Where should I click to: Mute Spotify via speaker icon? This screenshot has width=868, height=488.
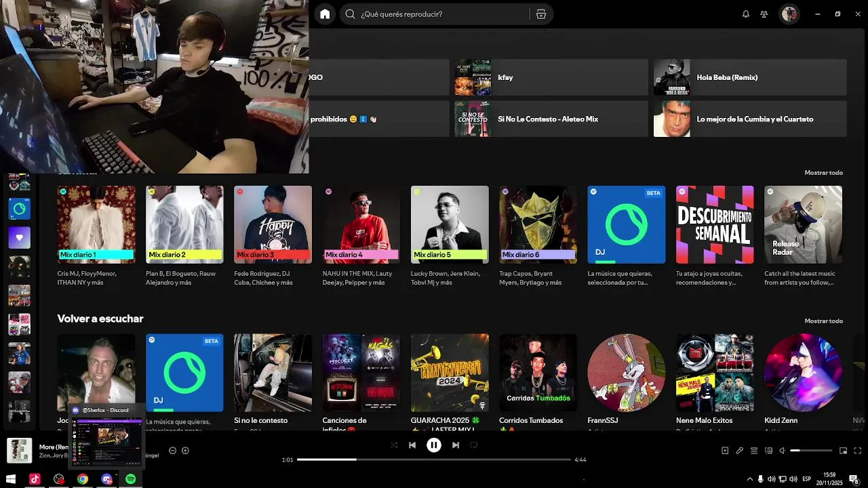pos(783,451)
